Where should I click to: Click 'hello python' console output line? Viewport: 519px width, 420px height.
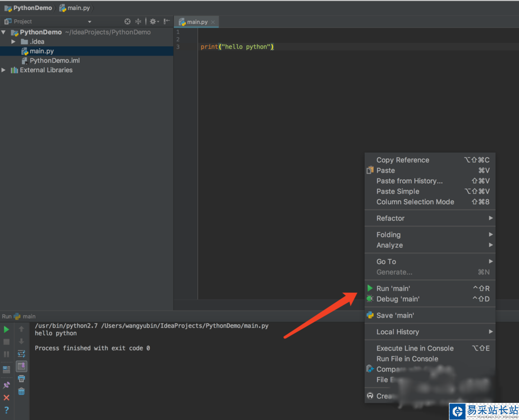56,333
